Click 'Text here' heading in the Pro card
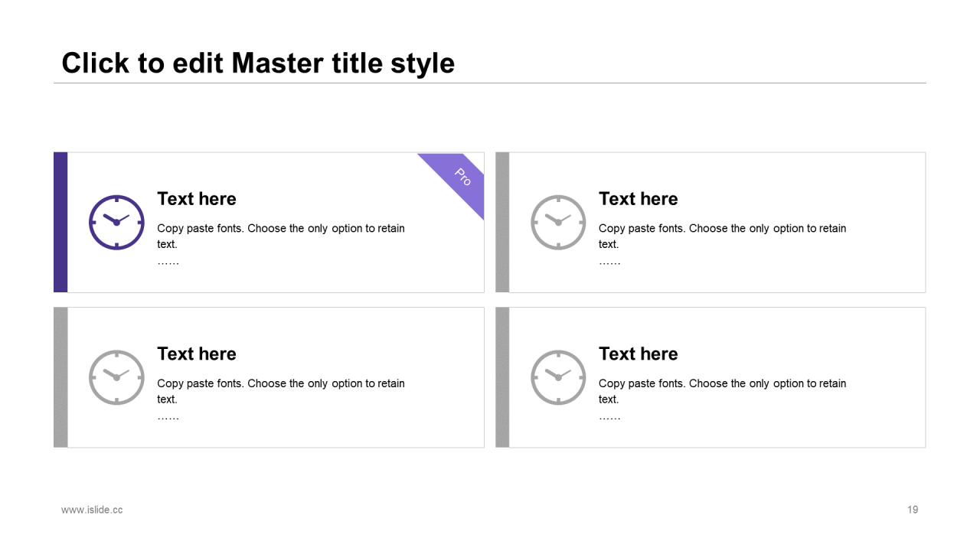 (197, 199)
